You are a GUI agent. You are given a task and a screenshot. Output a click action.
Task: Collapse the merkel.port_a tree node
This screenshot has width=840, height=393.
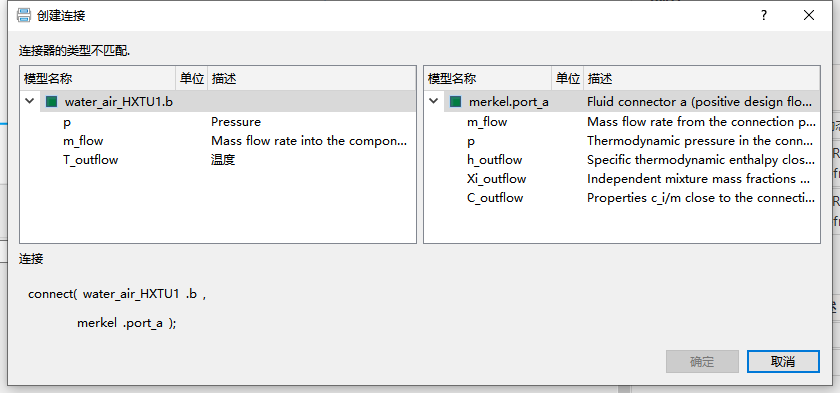434,101
